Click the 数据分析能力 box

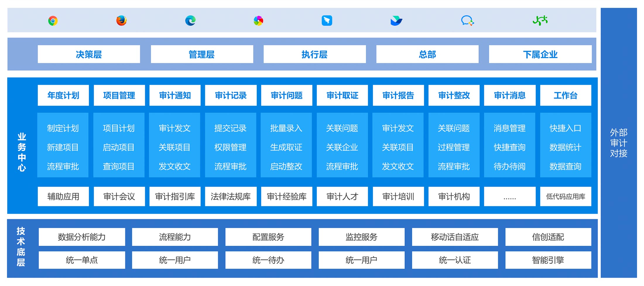tap(82, 237)
